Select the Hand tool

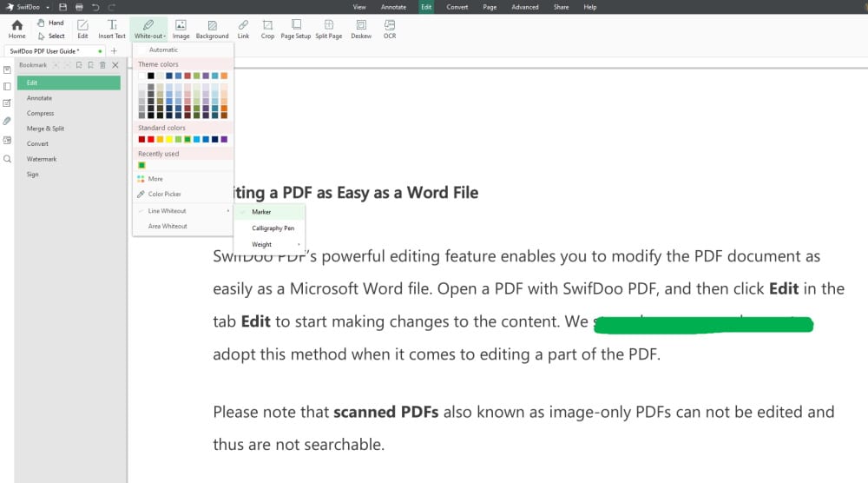(50, 23)
